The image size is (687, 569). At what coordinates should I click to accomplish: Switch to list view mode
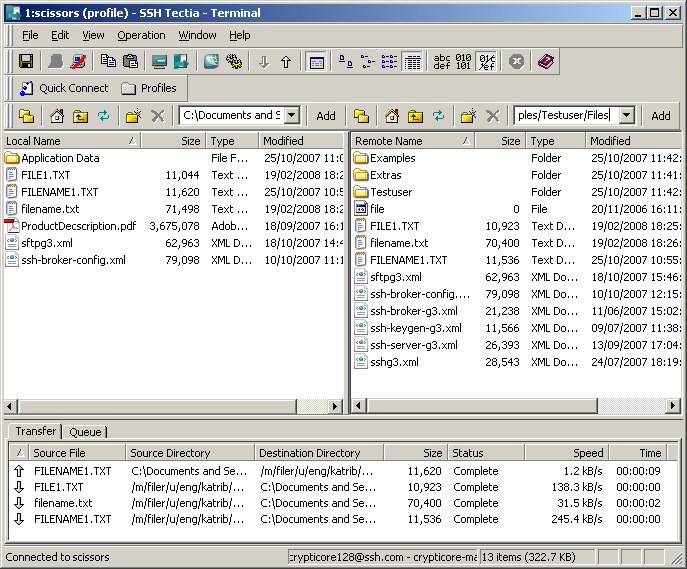390,62
